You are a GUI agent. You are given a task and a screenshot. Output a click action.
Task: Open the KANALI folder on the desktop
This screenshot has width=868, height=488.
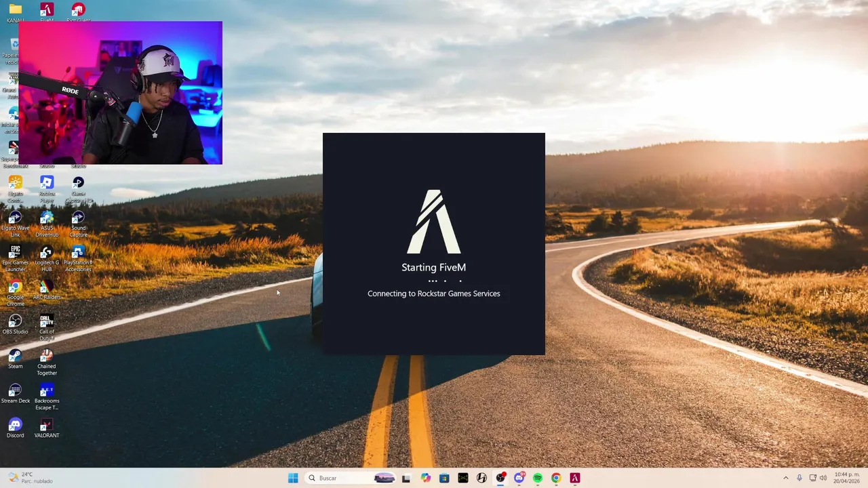[x=15, y=12]
